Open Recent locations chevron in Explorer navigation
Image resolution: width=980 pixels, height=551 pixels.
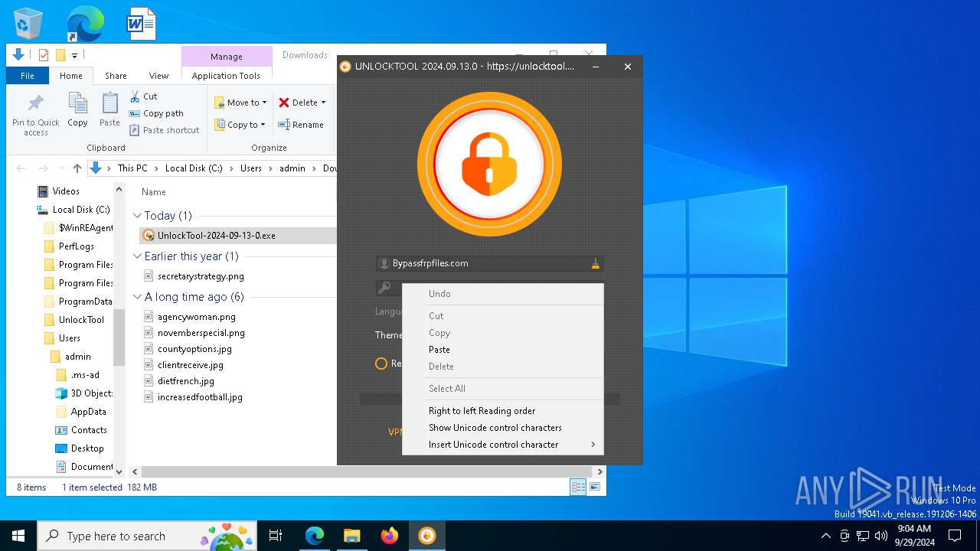[60, 168]
